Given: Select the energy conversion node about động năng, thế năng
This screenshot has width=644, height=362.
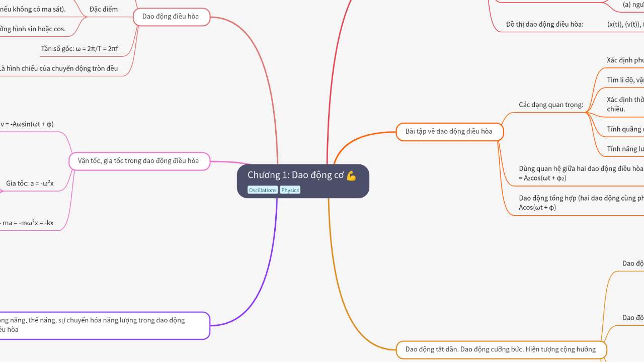Looking at the screenshot, I should 101,325.
